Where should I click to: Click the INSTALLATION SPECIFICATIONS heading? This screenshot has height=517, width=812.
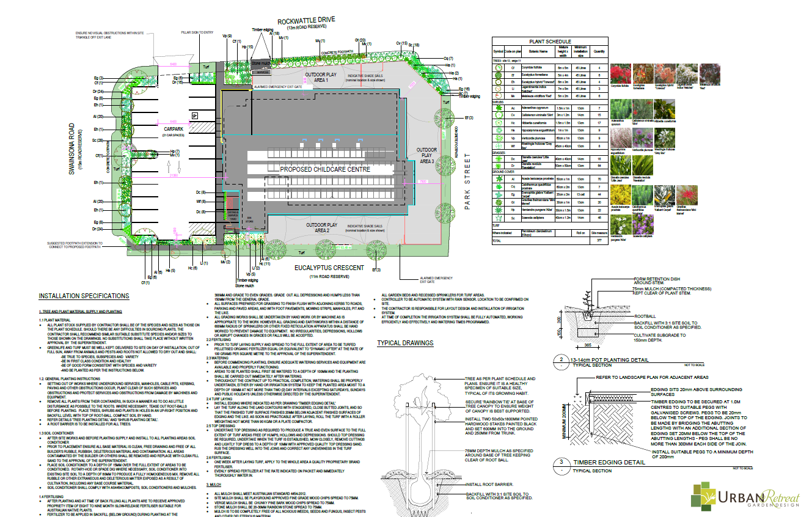[x=84, y=296]
